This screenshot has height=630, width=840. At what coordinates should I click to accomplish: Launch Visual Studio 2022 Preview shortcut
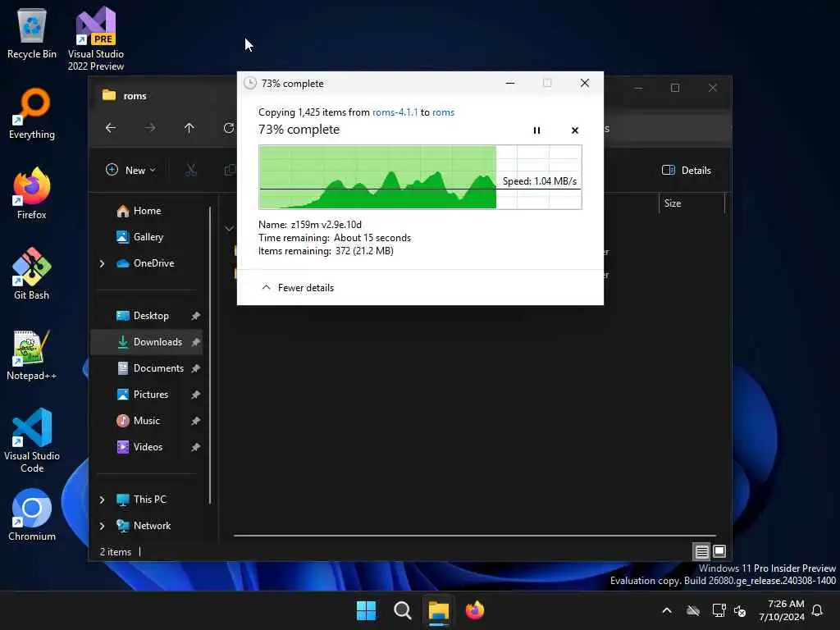(96, 39)
